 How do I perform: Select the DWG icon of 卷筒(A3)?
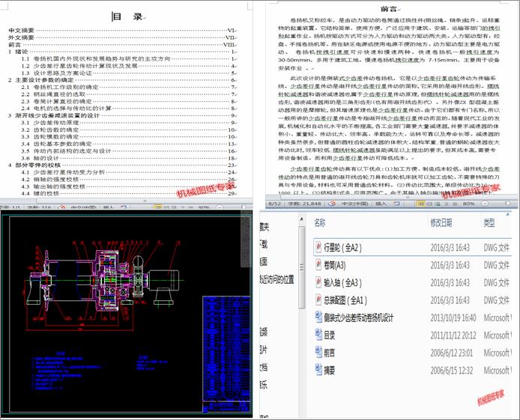click(x=318, y=265)
